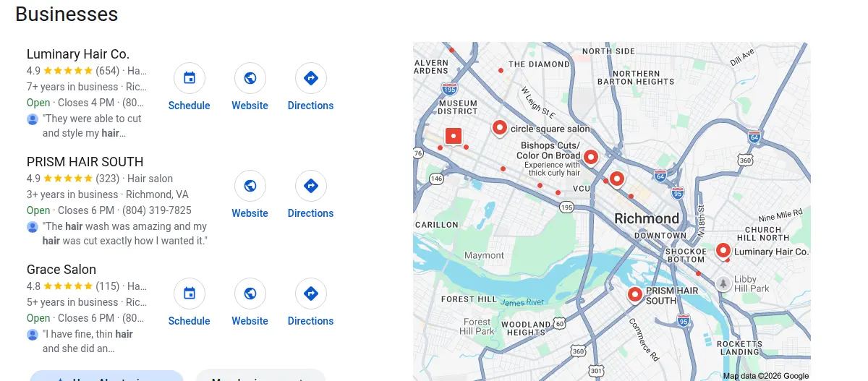Open the Luminary Hair Co. listing title
The height and width of the screenshot is (381, 868).
78,54
